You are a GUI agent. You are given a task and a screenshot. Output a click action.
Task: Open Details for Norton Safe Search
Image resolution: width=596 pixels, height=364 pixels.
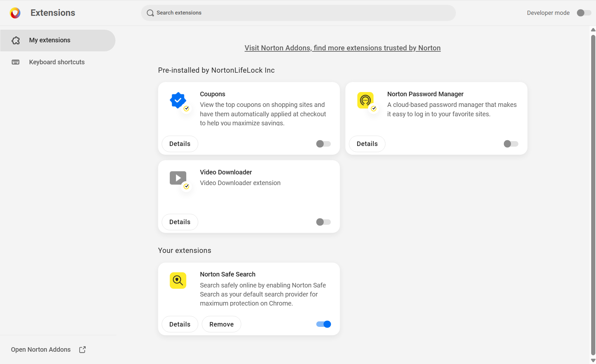180,324
